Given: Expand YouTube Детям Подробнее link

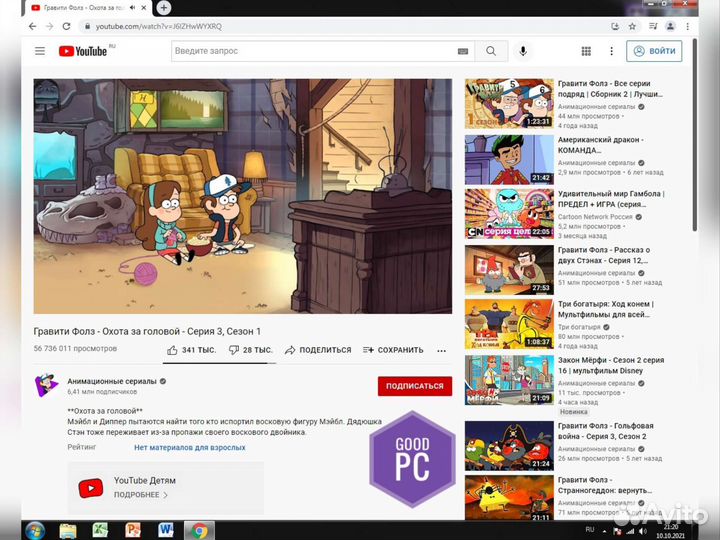Looking at the screenshot, I should (140, 494).
